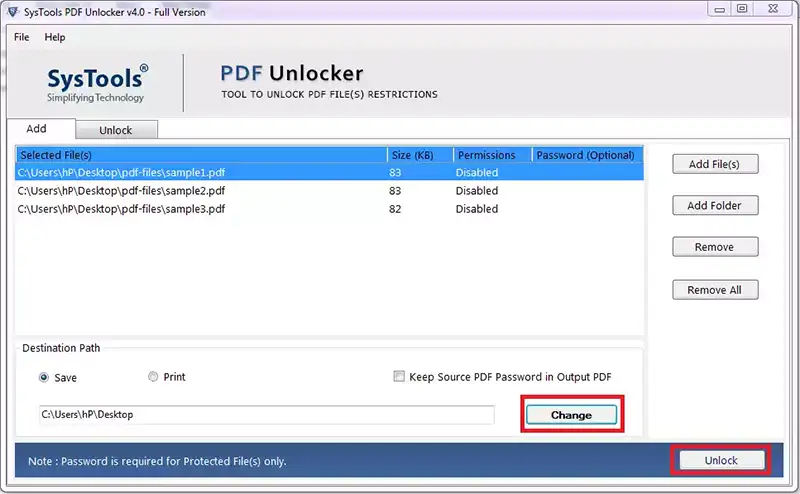Viewport: 800px width, 494px height.
Task: Minimize the PDF Unlocker window
Action: 720,9
